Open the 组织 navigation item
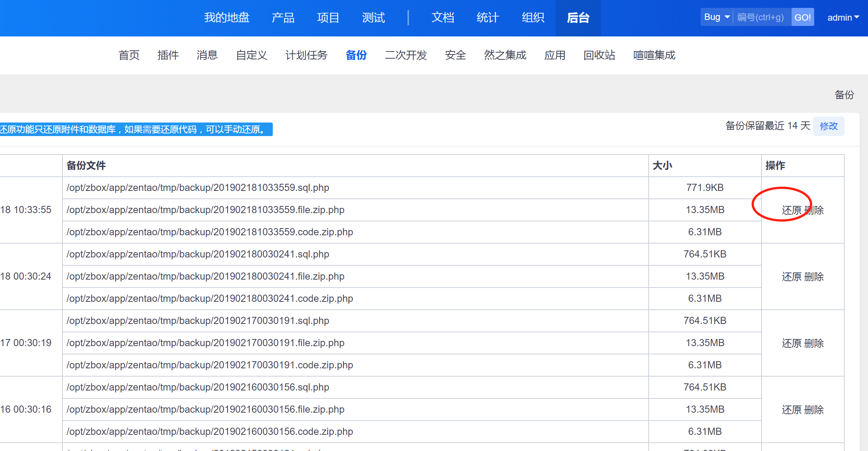Screen dimensions: 868x451 click(x=533, y=18)
